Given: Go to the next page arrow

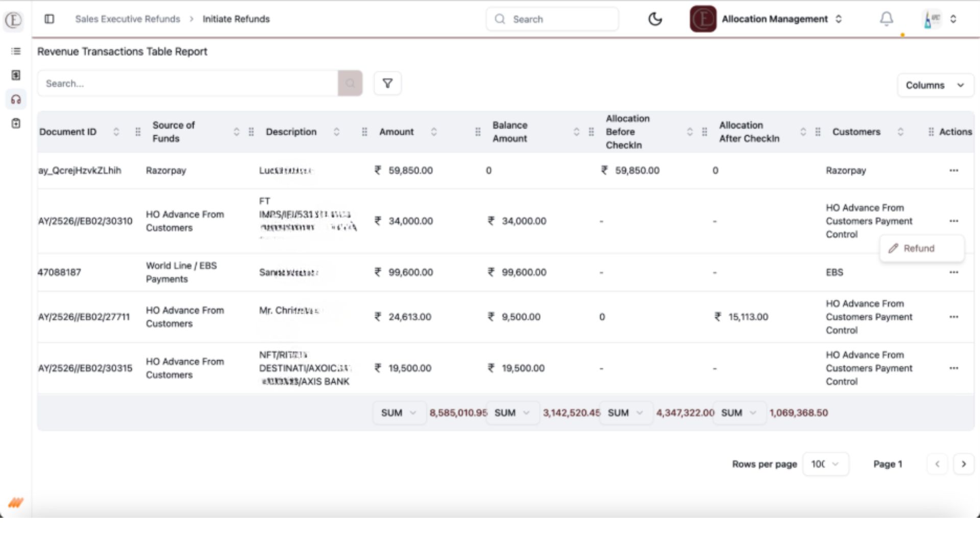Looking at the screenshot, I should tap(963, 464).
